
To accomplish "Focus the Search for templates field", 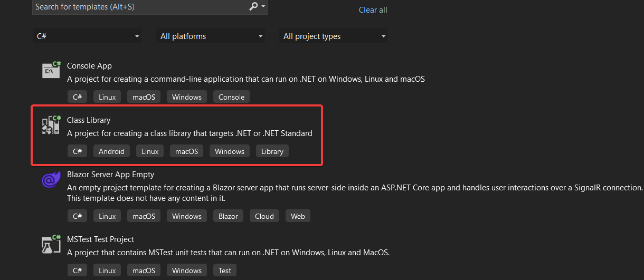I will 137,7.
